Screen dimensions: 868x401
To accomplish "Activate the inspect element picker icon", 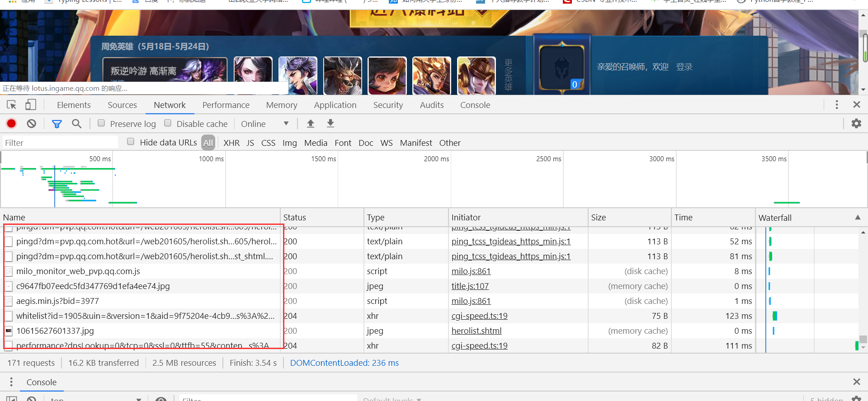I will [12, 105].
